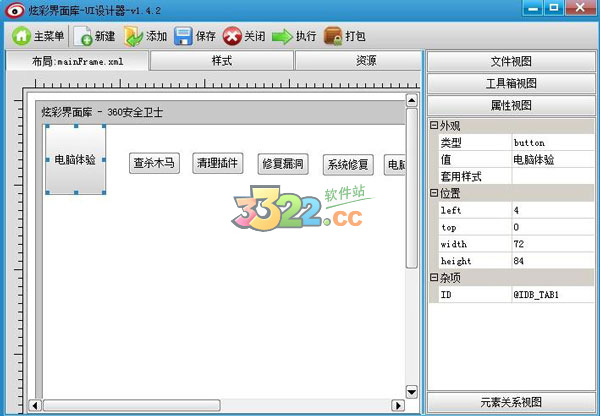Open the 元素关系视图 panel
This screenshot has height=416, width=600.
point(511,402)
